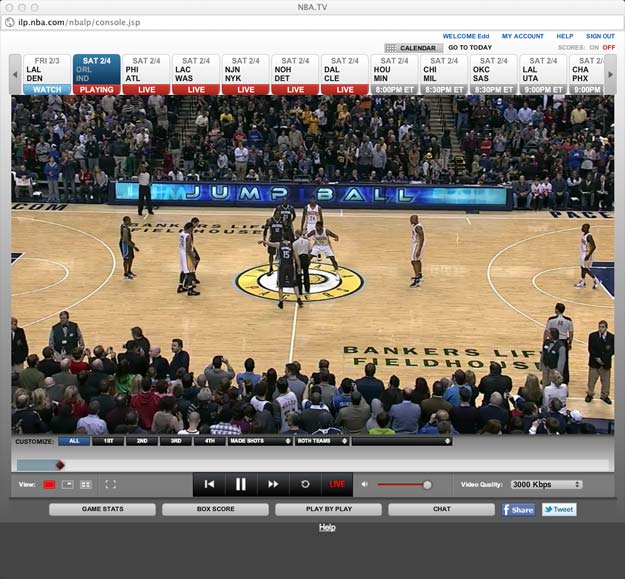
Task: Watch the FRI 2/3 LAL DEN game
Action: (x=47, y=75)
